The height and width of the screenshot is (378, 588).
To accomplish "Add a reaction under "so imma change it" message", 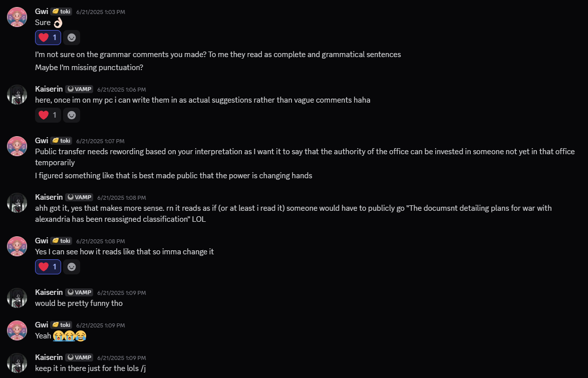I will tap(72, 267).
